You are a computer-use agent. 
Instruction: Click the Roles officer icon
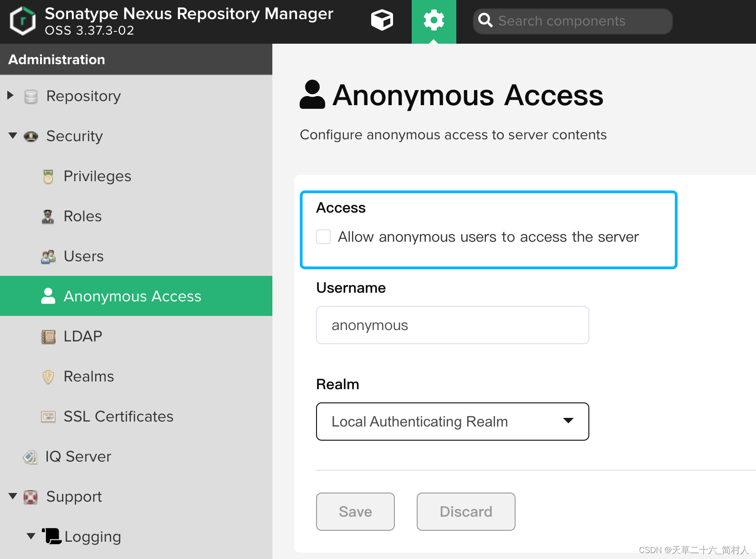point(48,217)
